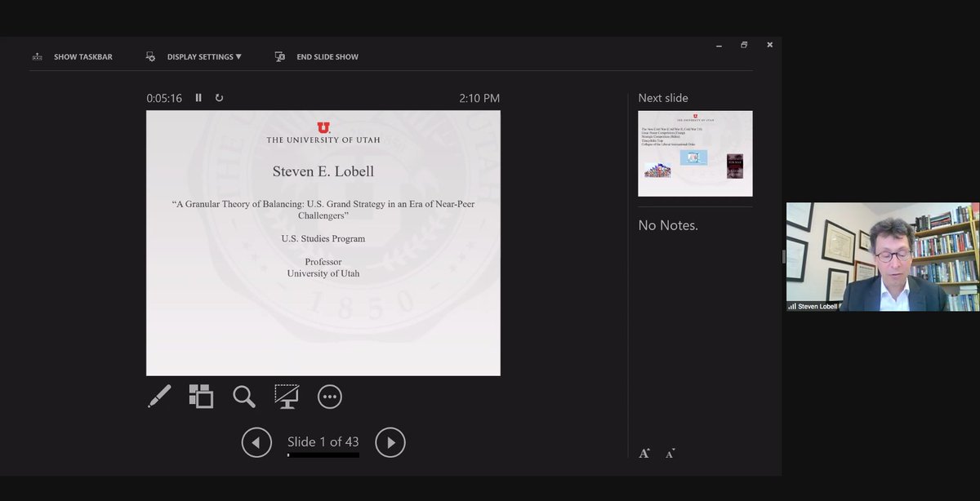Click the slide progress bar

[x=323, y=455]
